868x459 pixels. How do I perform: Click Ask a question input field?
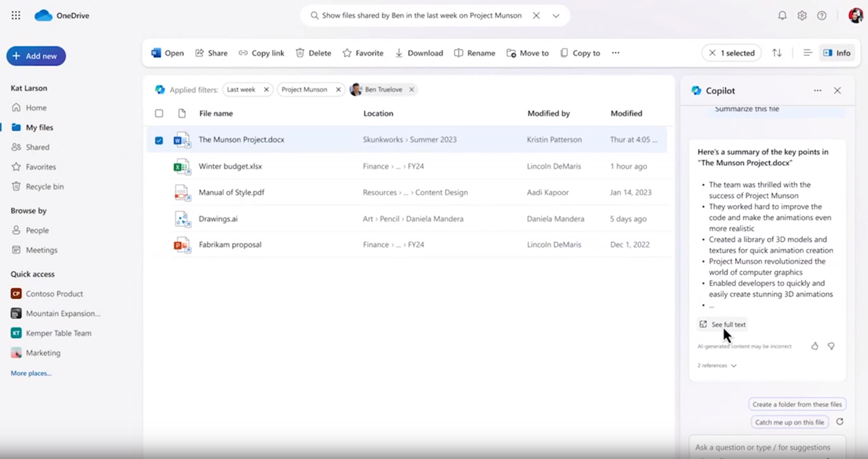point(762,446)
